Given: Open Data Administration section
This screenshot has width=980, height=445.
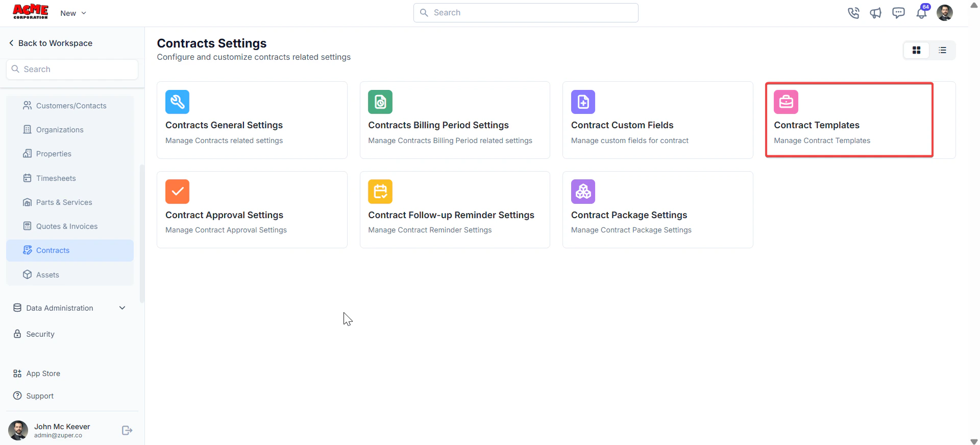Looking at the screenshot, I should tap(70, 308).
